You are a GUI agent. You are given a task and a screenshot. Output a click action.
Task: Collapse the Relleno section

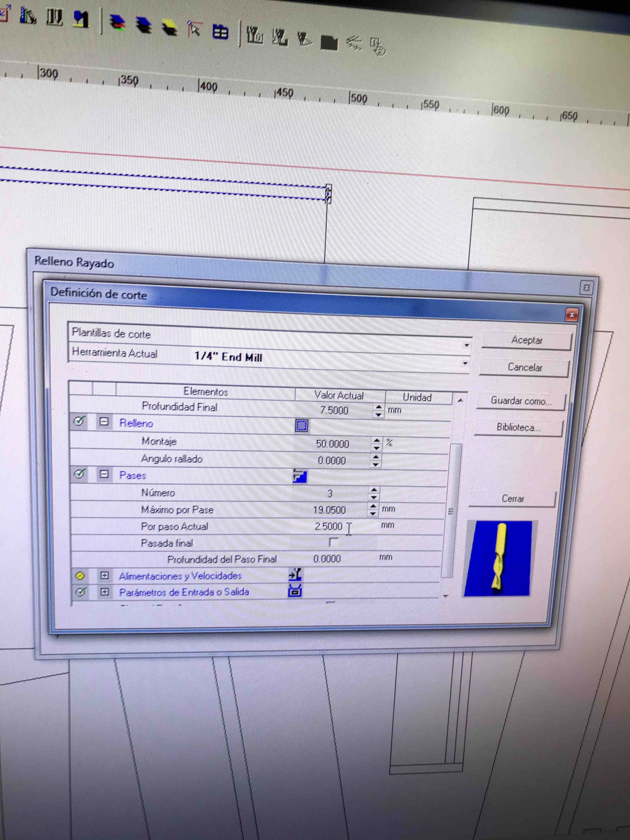[104, 421]
